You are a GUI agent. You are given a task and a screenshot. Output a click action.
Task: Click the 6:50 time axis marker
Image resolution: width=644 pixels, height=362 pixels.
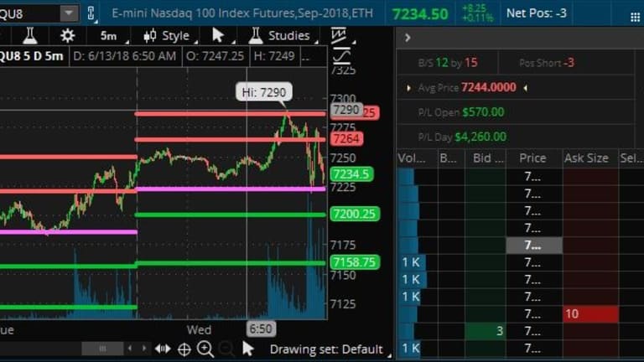(261, 328)
